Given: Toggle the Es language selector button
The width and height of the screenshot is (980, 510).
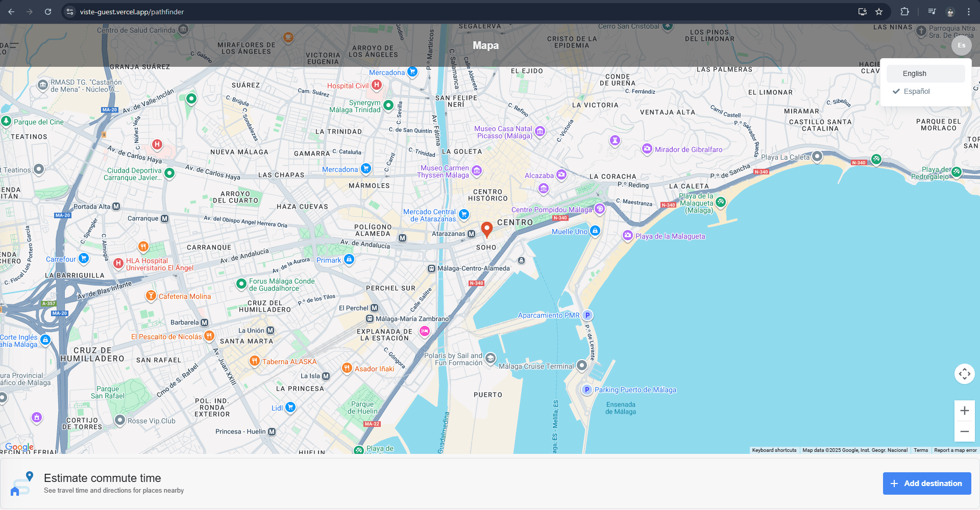Looking at the screenshot, I should click(x=961, y=45).
